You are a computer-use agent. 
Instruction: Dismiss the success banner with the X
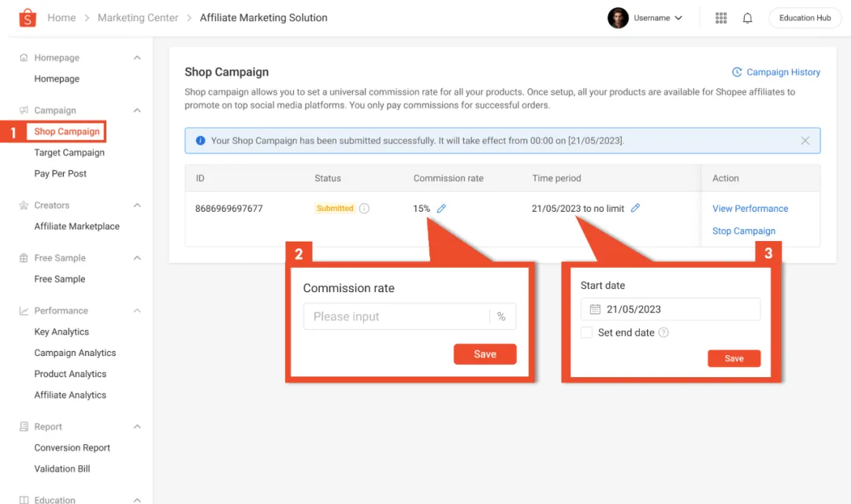(805, 140)
